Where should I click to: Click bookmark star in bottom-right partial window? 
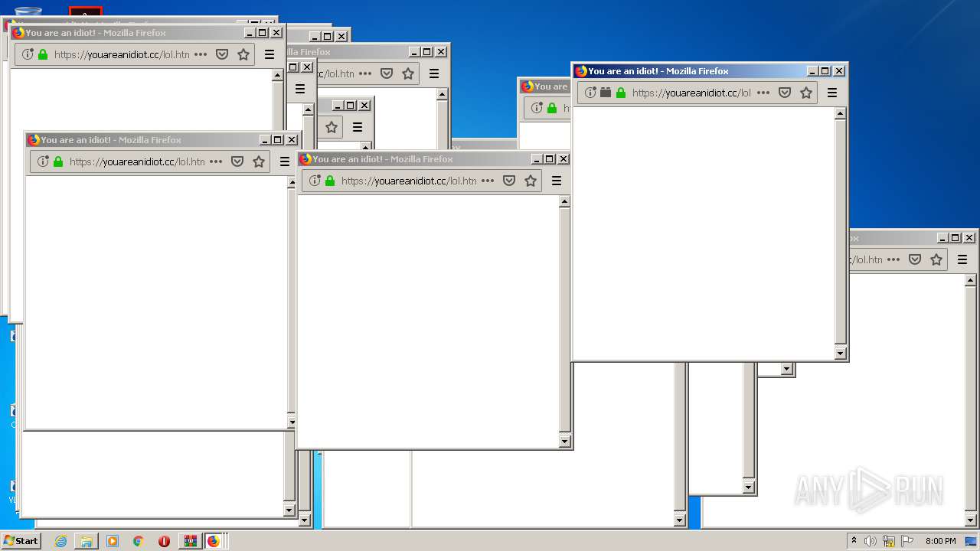point(936,259)
